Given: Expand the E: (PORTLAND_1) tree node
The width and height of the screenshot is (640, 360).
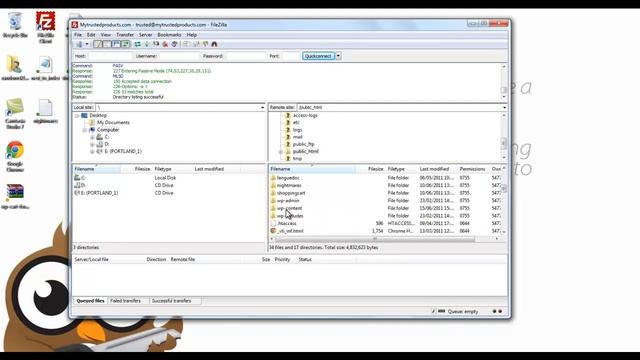Looking at the screenshot, I should 92,151.
